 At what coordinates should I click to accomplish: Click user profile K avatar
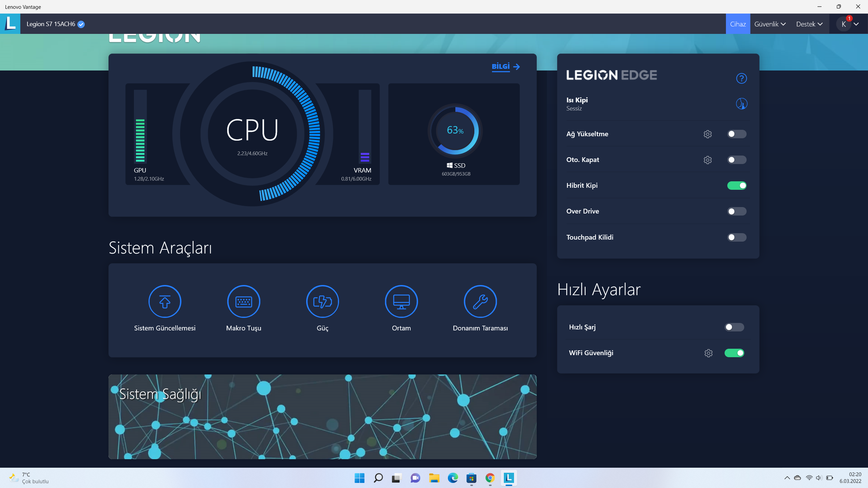844,24
